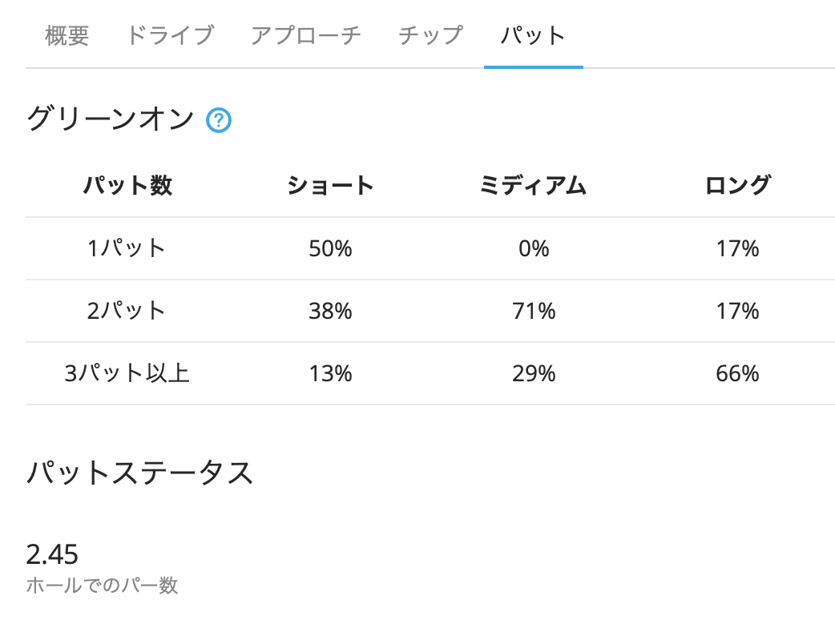Open the ドライブ tab
This screenshot has height=644, width=835.
point(170,36)
